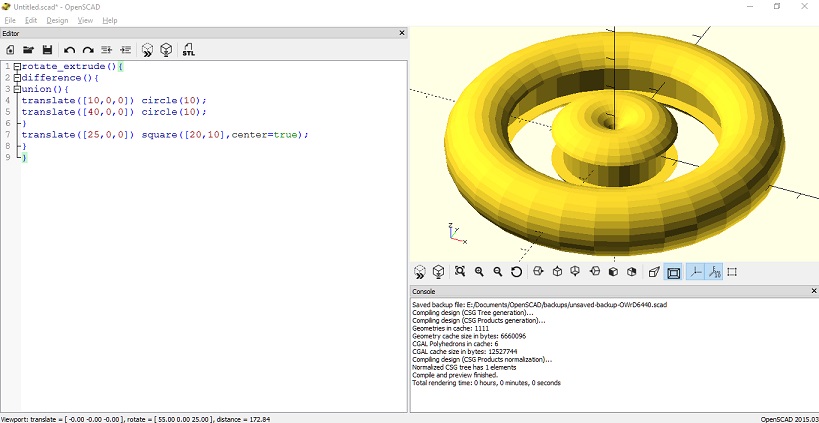819x423 pixels.
Task: Click 'CGAL cache size in bytes: 12527744' line
Action: [x=464, y=351]
